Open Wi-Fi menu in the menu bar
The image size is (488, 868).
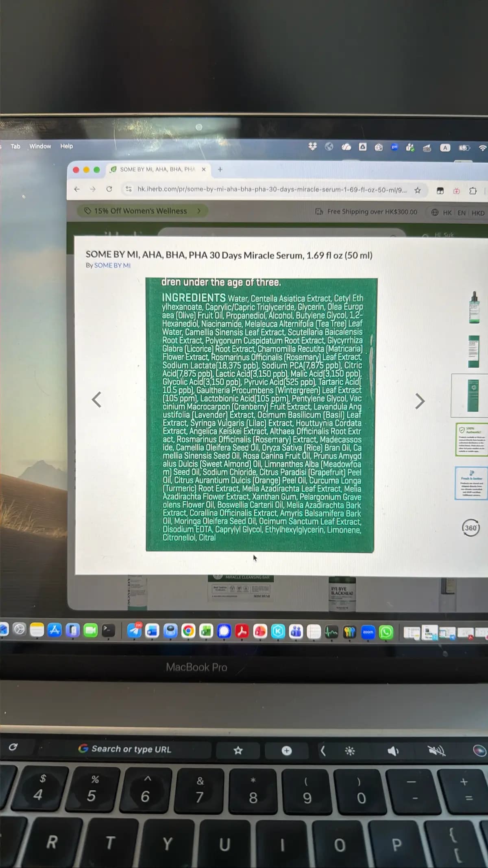pos(483,148)
